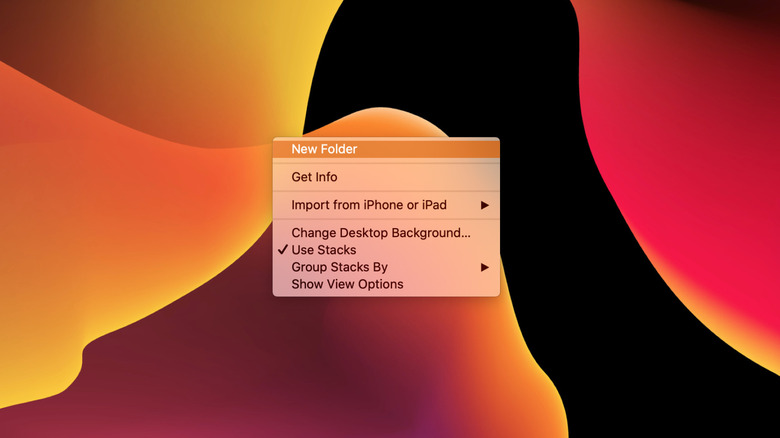Viewport: 780px width, 438px height.
Task: Expand the Group Stacks By submenu arrow
Action: [485, 267]
